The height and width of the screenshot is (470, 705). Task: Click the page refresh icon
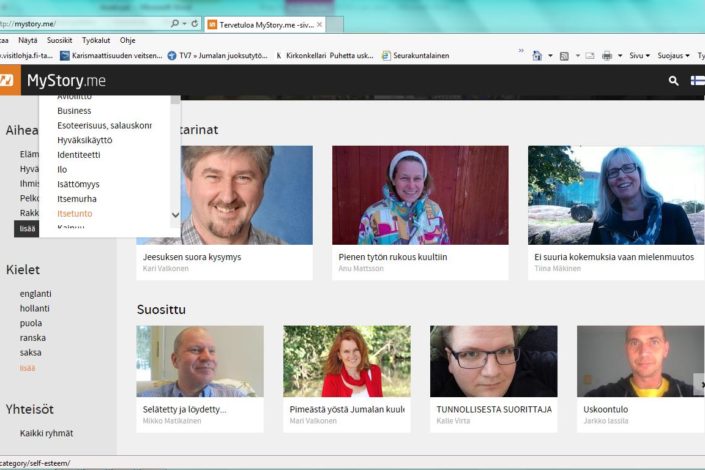[195, 23]
